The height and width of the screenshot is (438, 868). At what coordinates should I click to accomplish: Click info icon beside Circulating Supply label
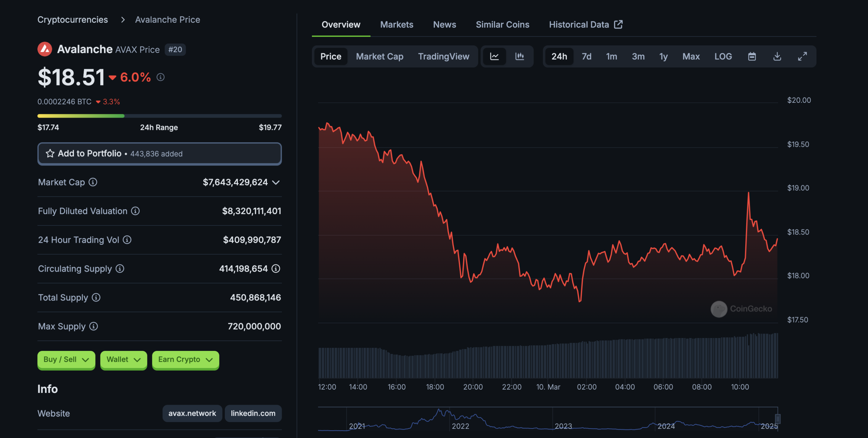[x=120, y=269]
